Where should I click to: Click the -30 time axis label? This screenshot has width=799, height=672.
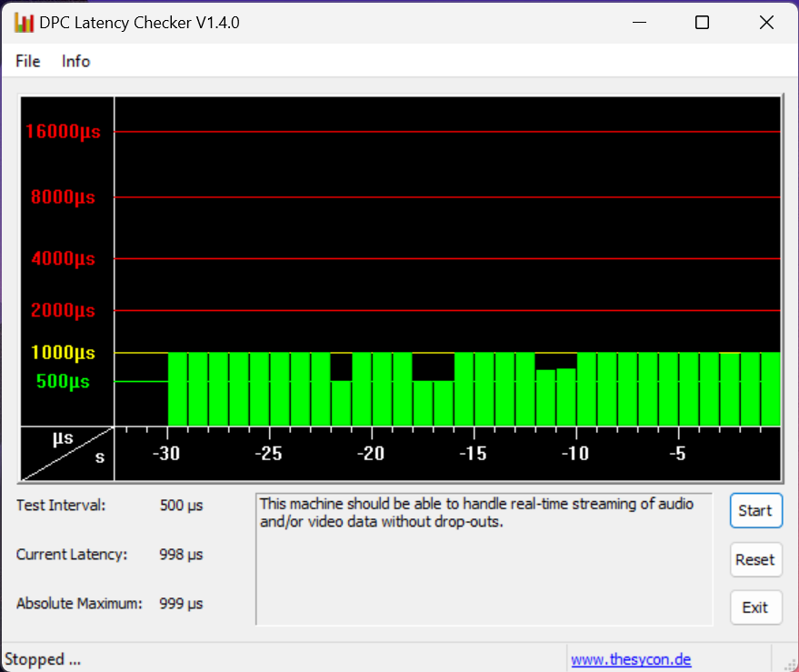(166, 453)
